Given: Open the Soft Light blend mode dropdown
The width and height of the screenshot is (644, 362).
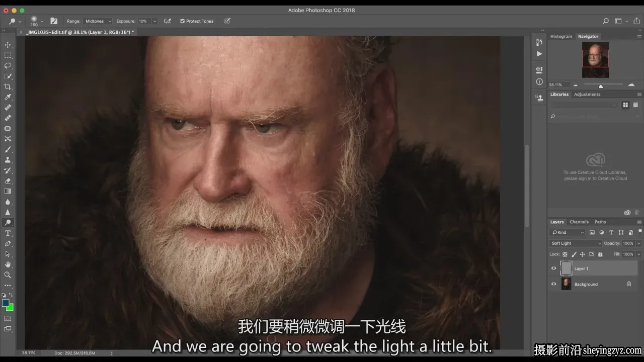Looking at the screenshot, I should [576, 243].
